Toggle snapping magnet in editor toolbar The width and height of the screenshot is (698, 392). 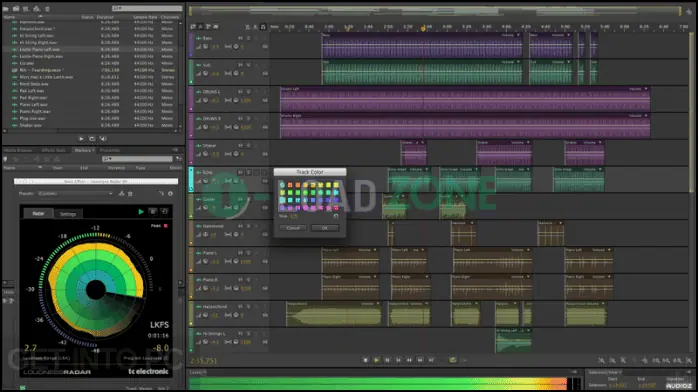tap(263, 27)
